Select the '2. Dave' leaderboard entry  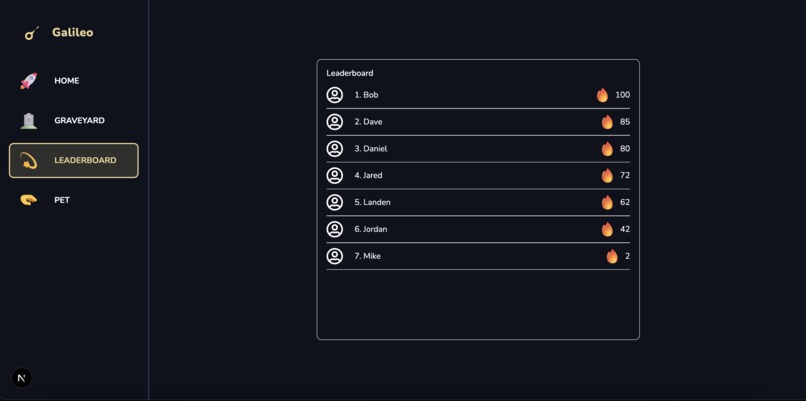point(478,122)
